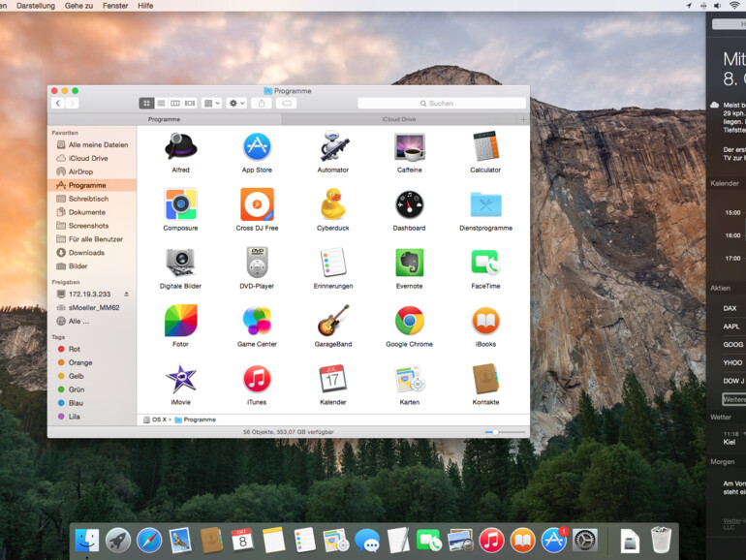Select iTunes in the Finder window

pyautogui.click(x=257, y=379)
